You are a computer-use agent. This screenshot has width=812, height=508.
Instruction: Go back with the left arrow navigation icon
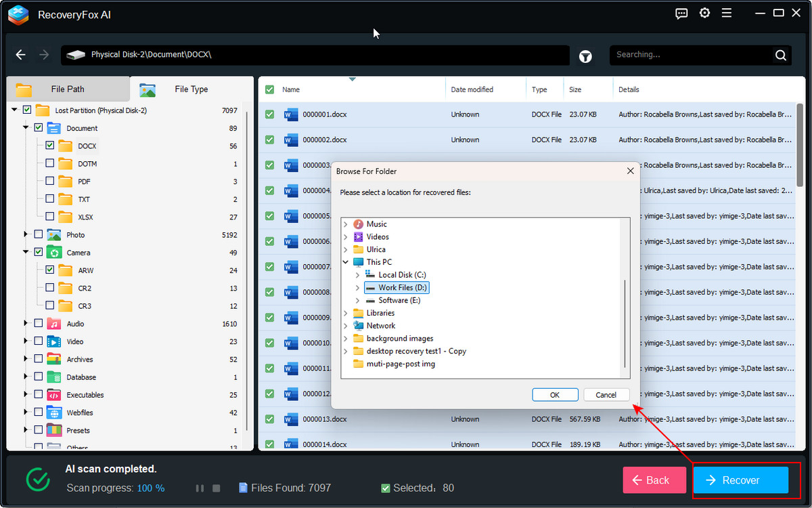coord(21,55)
